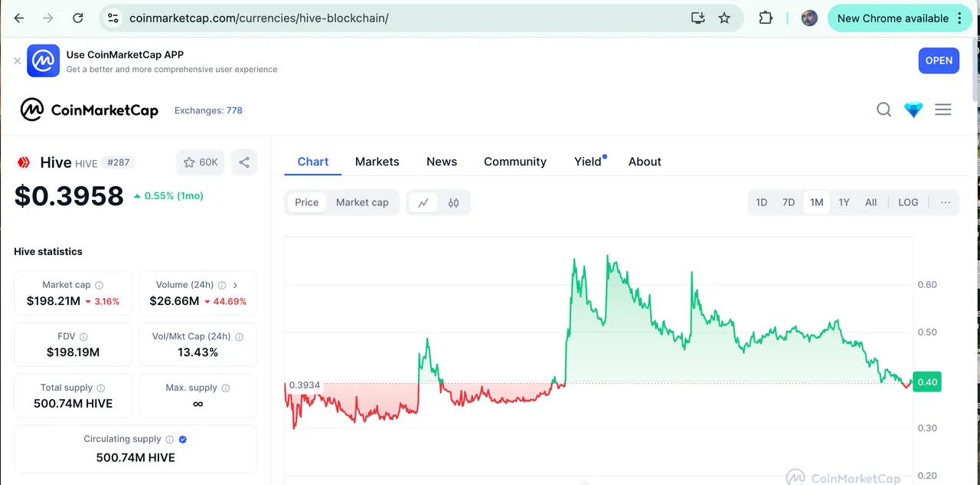Open the About tab
This screenshot has height=485, width=980.
pyautogui.click(x=645, y=162)
